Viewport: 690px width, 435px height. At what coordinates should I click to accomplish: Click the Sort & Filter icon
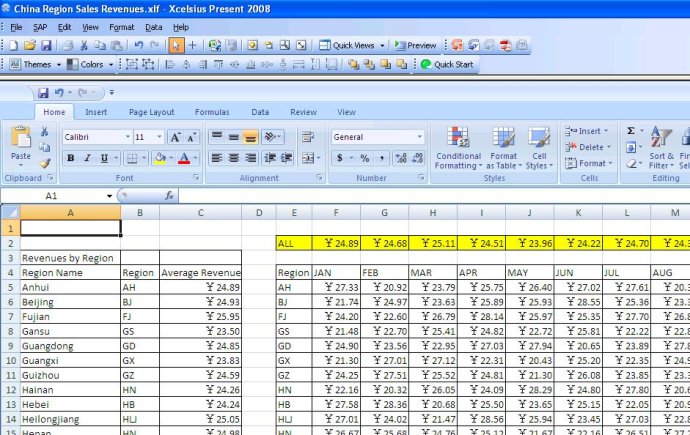click(661, 147)
